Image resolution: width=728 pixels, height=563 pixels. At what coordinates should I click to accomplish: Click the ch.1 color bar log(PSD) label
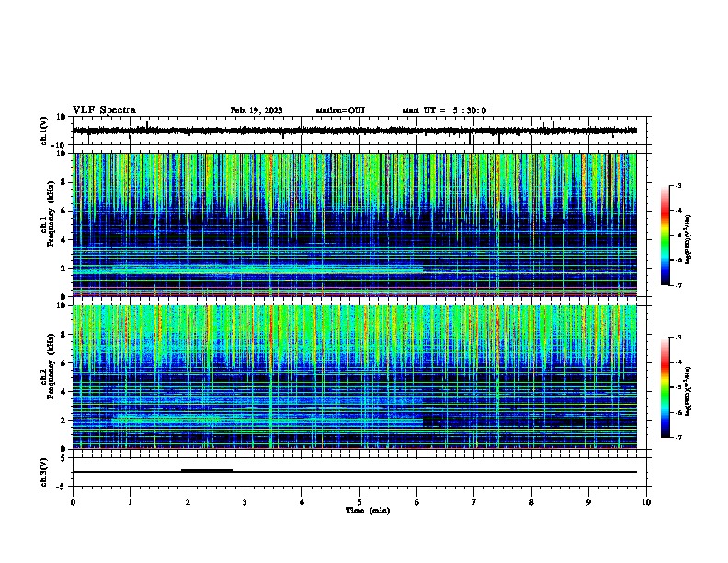(x=688, y=239)
